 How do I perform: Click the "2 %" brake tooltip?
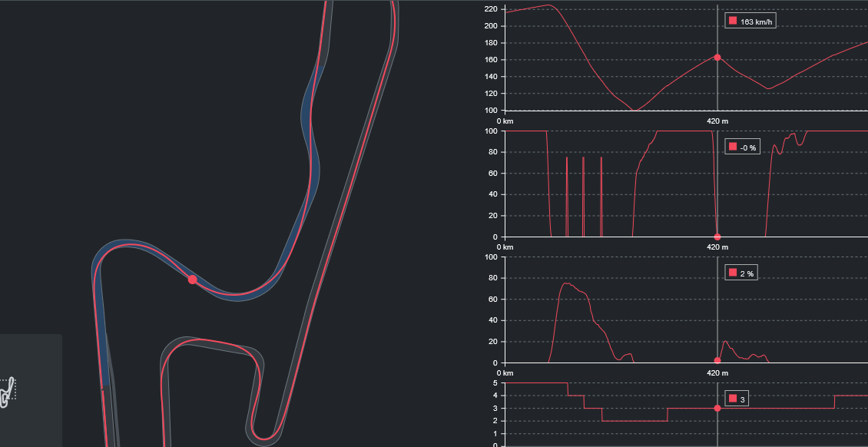pos(740,273)
